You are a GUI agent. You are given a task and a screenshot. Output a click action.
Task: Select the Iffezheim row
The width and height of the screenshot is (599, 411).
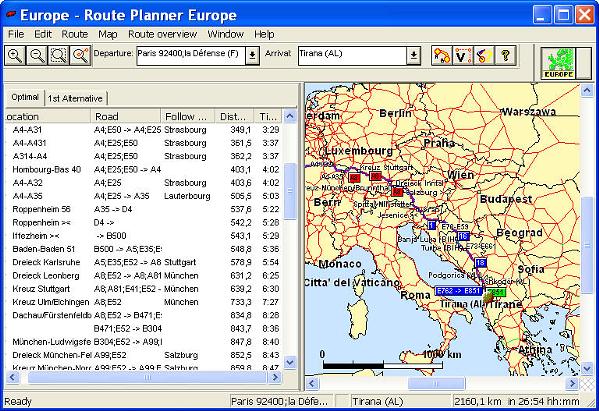(143, 236)
